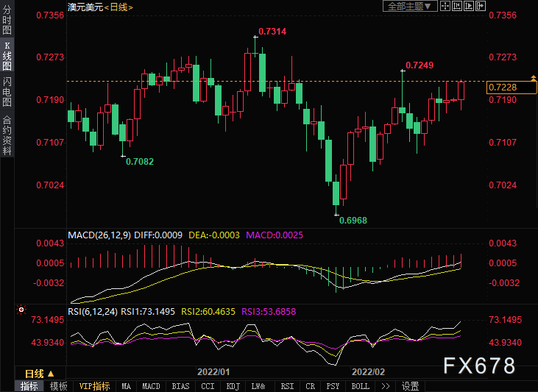Click the crosshair cursor icon
The height and width of the screenshot is (392, 538).
point(445,6)
